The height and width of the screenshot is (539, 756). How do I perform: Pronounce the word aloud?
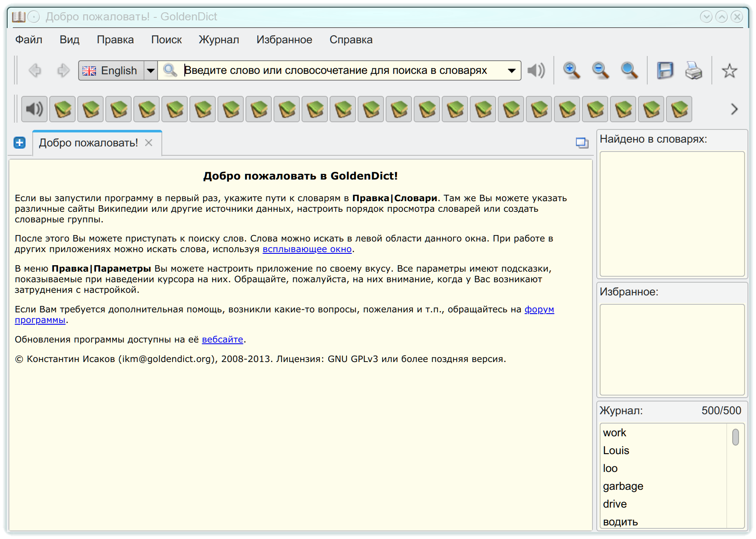coord(536,70)
